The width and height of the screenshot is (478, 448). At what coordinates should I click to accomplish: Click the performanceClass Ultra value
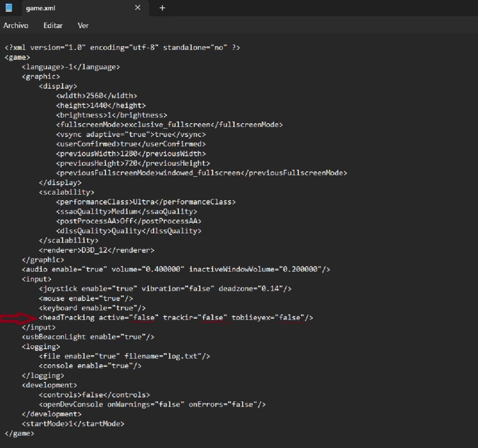[x=144, y=202]
